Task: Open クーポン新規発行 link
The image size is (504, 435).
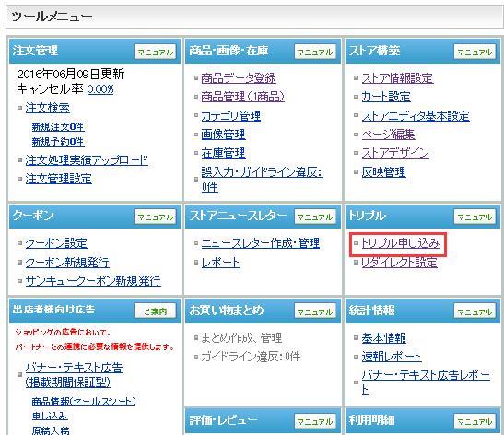Action: coord(67,263)
